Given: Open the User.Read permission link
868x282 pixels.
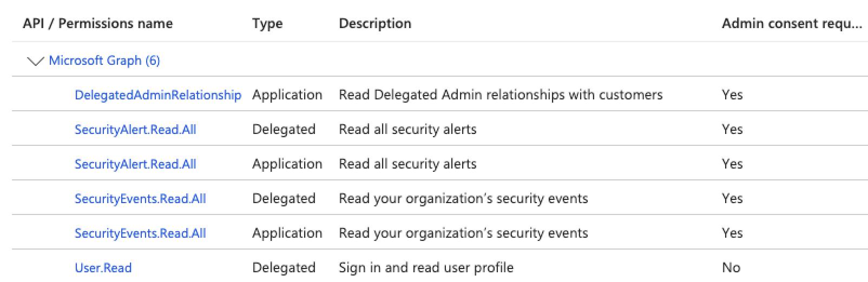Looking at the screenshot, I should (103, 268).
